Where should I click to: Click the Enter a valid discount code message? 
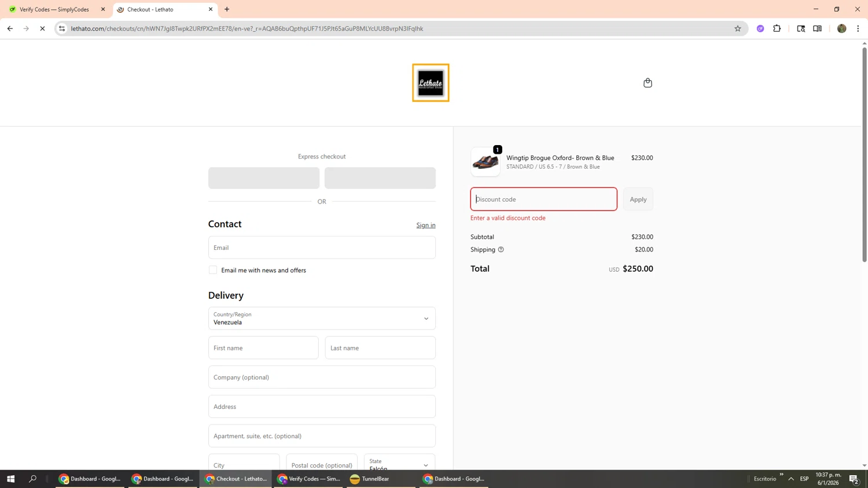coord(508,218)
